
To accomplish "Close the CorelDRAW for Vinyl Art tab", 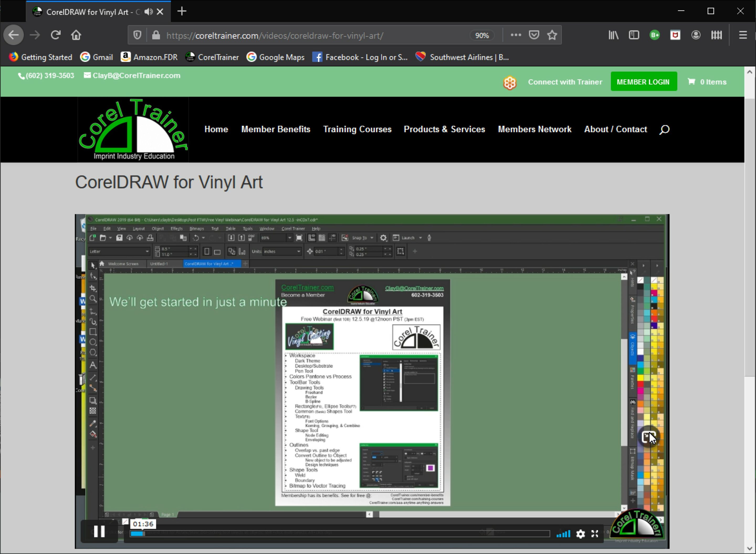I will [x=160, y=12].
